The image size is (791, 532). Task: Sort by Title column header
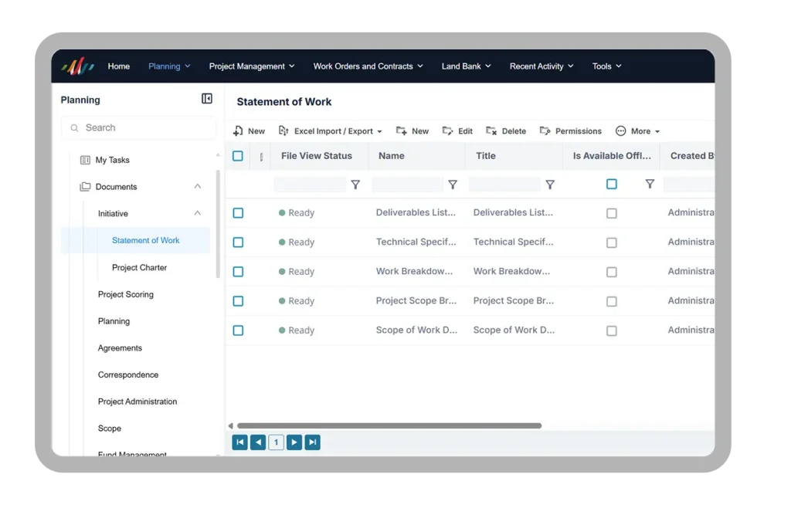[x=486, y=156]
